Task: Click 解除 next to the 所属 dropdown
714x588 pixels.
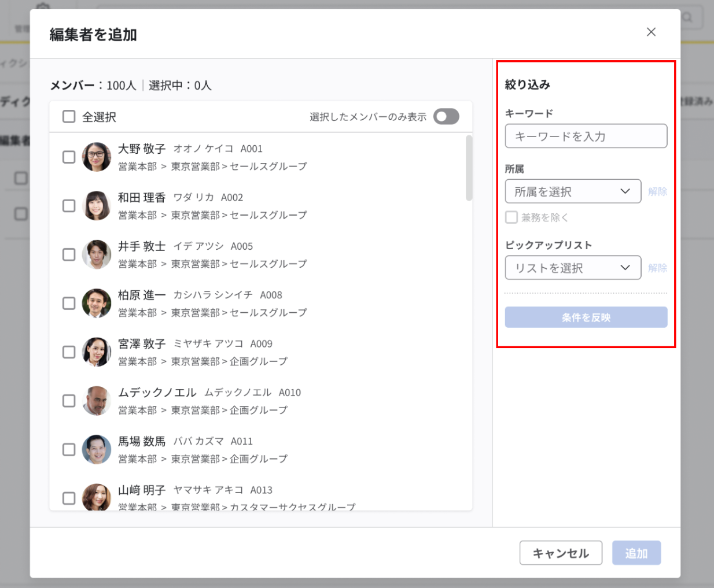Action: click(x=658, y=191)
